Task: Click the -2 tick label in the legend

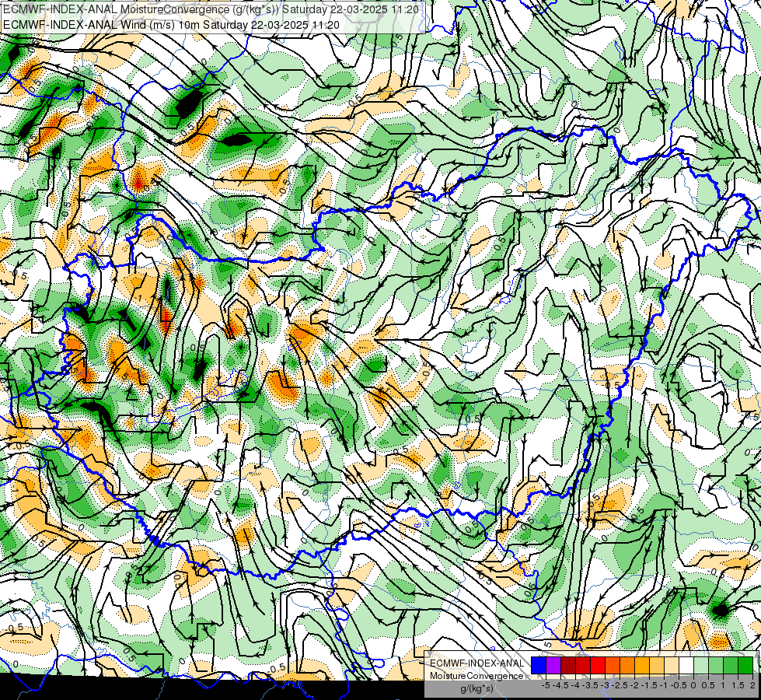Action: coord(635,685)
